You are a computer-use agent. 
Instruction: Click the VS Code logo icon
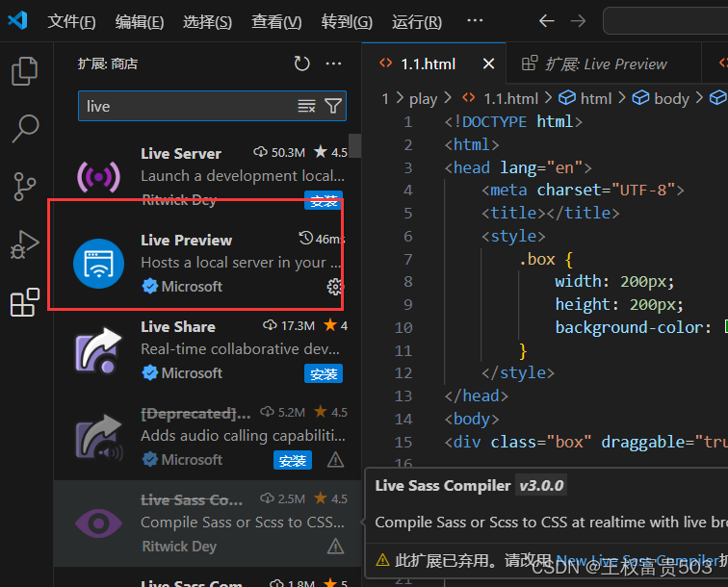[x=18, y=20]
